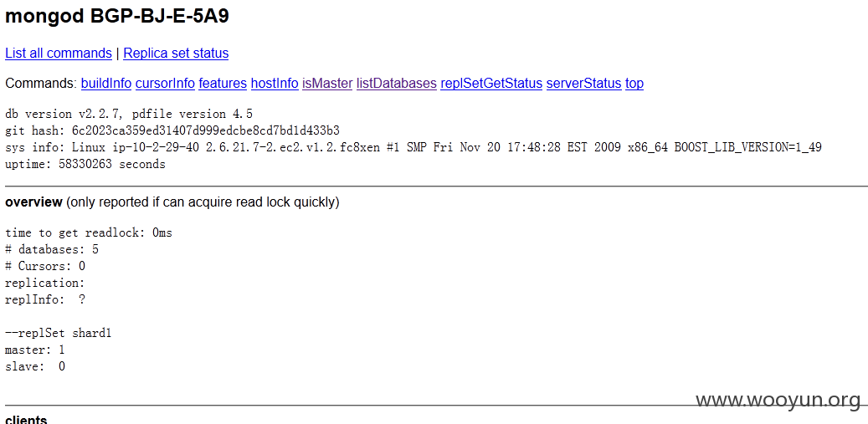Open the Replica set status link
The height and width of the screenshot is (424, 868).
tap(176, 53)
